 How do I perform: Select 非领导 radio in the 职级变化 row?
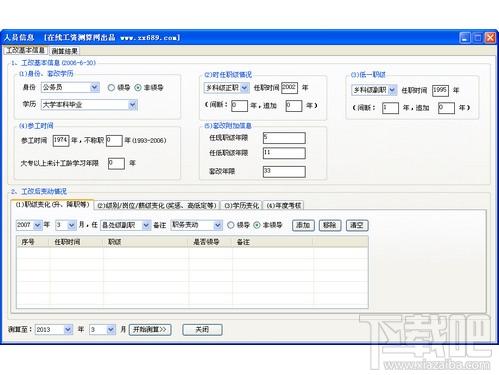[268, 225]
